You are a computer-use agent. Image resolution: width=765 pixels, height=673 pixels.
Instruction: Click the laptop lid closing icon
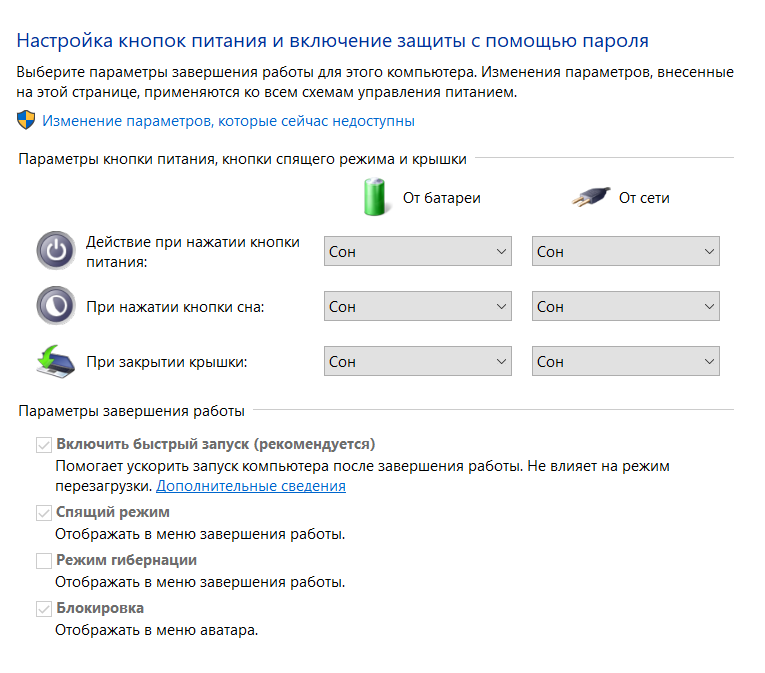(56, 361)
